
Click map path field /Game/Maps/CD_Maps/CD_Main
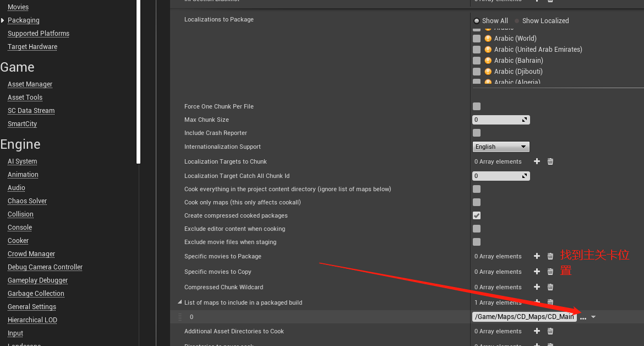525,317
